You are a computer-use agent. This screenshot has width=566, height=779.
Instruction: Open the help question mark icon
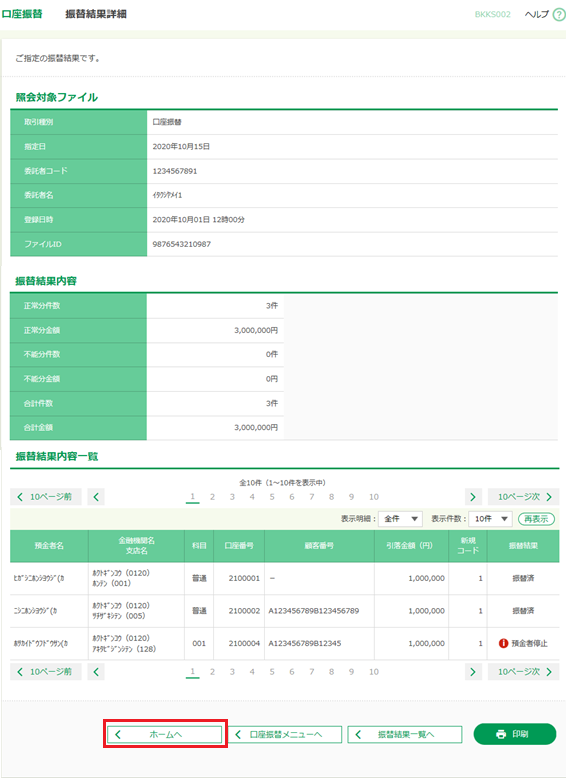click(x=559, y=14)
